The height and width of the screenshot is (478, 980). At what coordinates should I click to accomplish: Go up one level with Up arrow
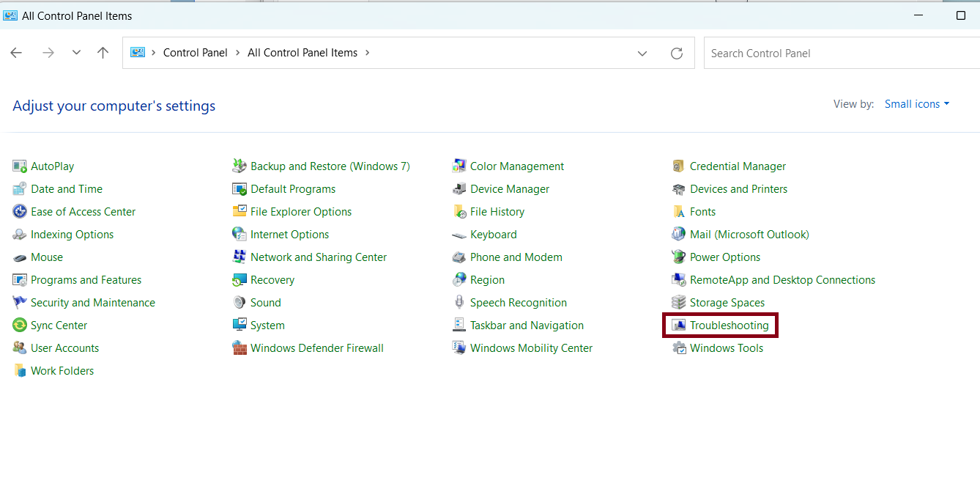[x=103, y=53]
